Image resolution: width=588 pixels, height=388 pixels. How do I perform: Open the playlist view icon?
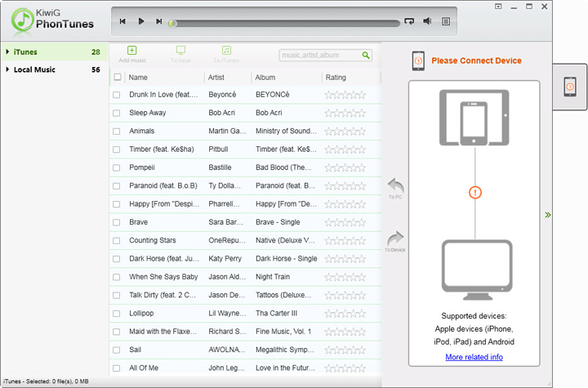tap(446, 21)
